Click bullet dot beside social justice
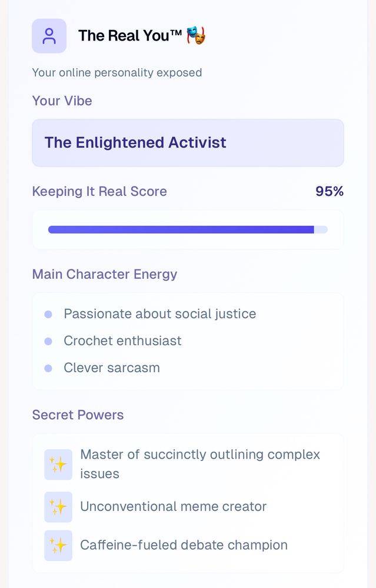This screenshot has width=376, height=588. (48, 314)
